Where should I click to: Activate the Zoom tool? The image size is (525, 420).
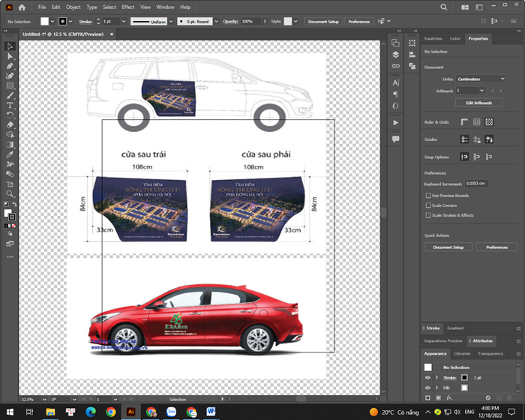(10, 193)
